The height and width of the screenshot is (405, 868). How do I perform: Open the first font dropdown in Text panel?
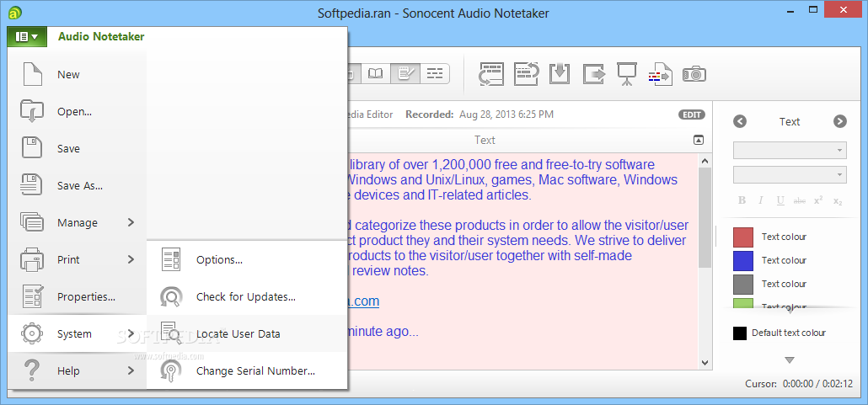pyautogui.click(x=790, y=151)
